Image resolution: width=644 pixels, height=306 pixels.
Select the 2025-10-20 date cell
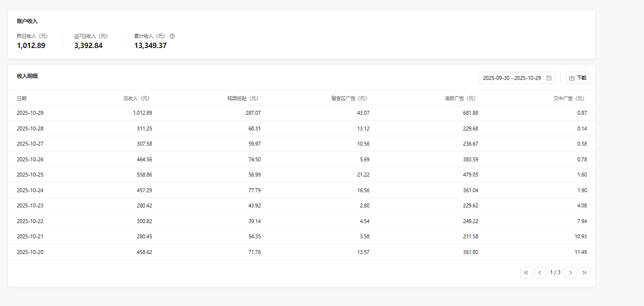(x=30, y=252)
